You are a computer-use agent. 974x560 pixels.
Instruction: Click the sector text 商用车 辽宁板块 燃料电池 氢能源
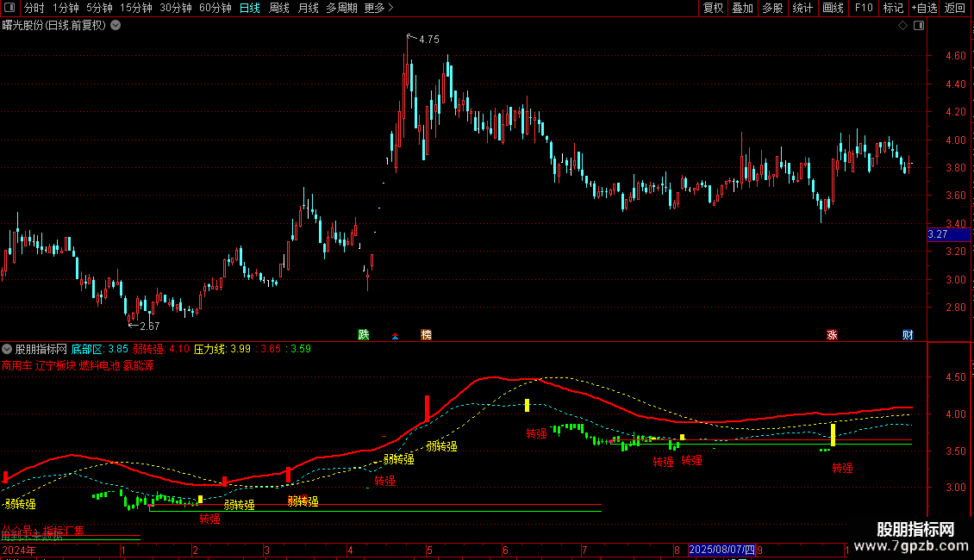pyautogui.click(x=78, y=365)
